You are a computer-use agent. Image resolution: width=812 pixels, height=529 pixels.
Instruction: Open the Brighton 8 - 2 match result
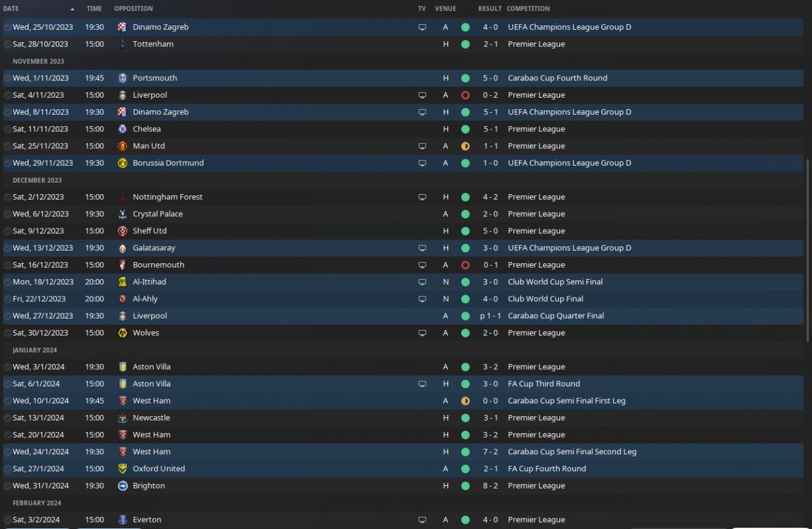489,486
